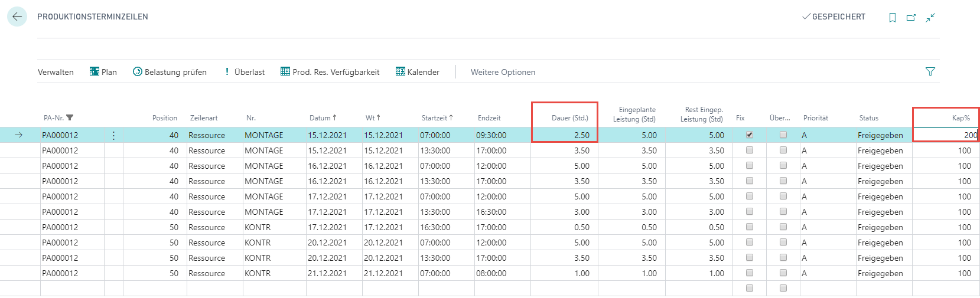Open the Verwalten menu
980x298 pixels.
click(56, 72)
